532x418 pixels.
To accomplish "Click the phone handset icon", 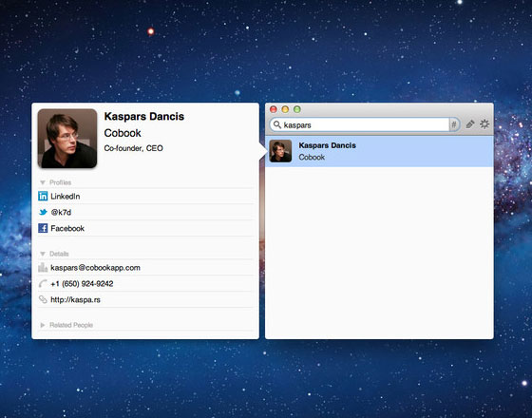I will (x=43, y=283).
